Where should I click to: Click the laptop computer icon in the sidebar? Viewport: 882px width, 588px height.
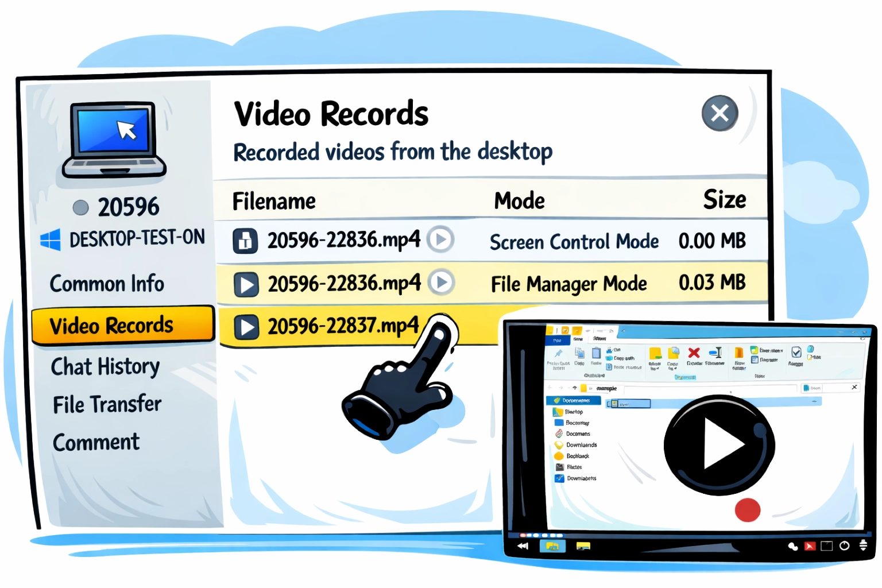[114, 140]
